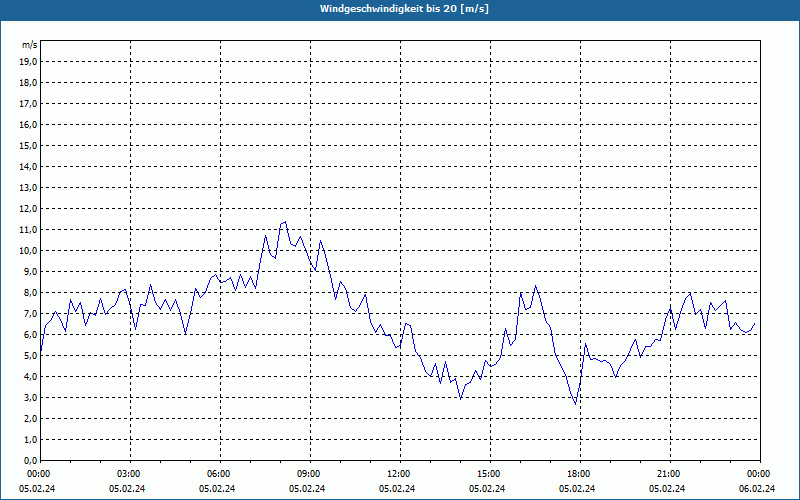Click the '11,0' y-axis value
The width and height of the screenshot is (800, 500).
28,230
